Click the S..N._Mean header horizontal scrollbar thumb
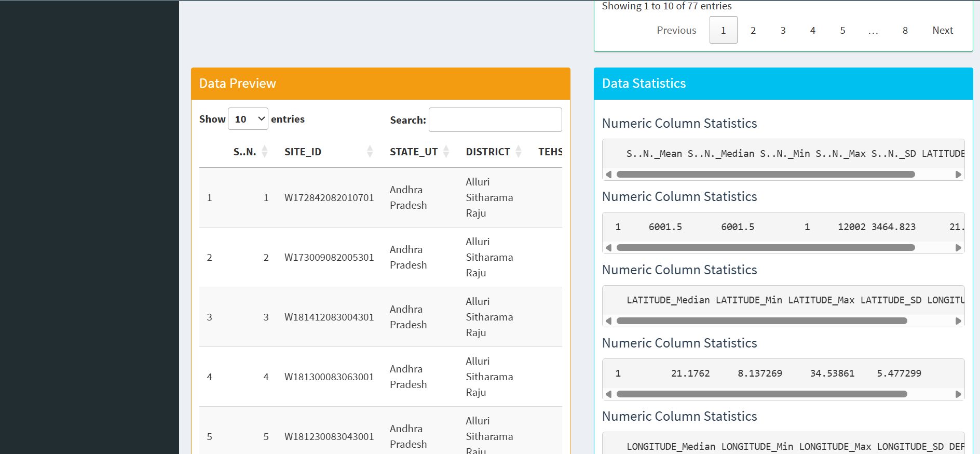This screenshot has height=454, width=980. pos(766,175)
